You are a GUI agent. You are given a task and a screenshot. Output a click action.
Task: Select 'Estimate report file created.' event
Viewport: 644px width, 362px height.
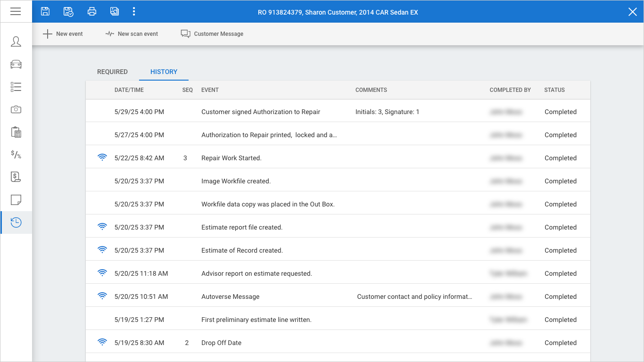click(242, 227)
